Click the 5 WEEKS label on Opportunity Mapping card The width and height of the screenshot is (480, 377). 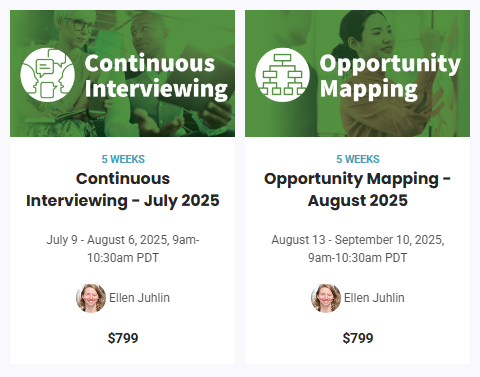pos(358,159)
